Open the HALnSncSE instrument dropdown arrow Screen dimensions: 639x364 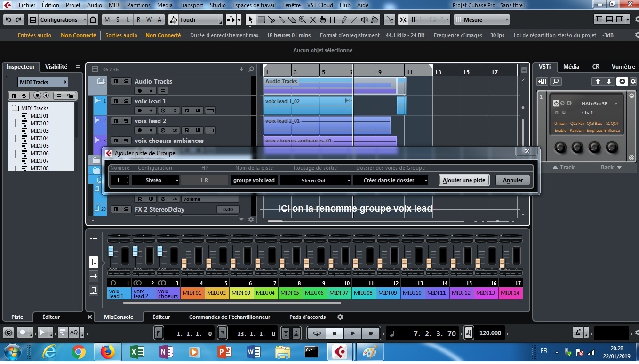point(616,103)
